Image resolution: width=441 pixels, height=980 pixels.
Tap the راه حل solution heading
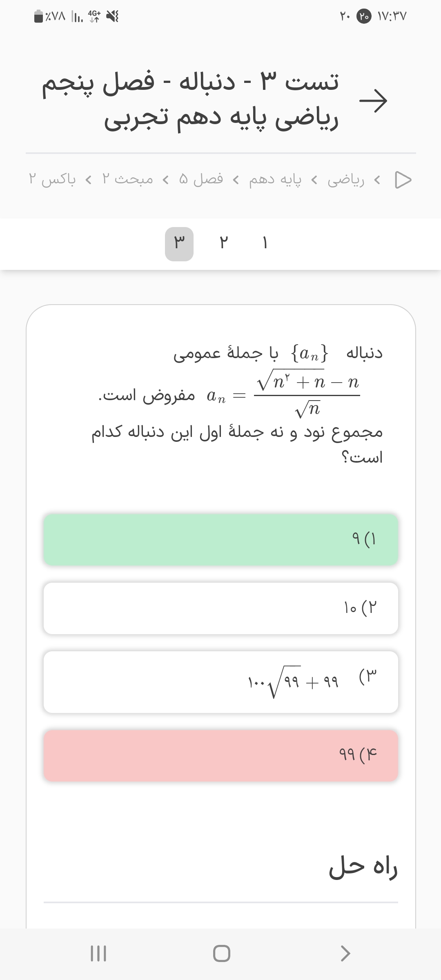[363, 868]
